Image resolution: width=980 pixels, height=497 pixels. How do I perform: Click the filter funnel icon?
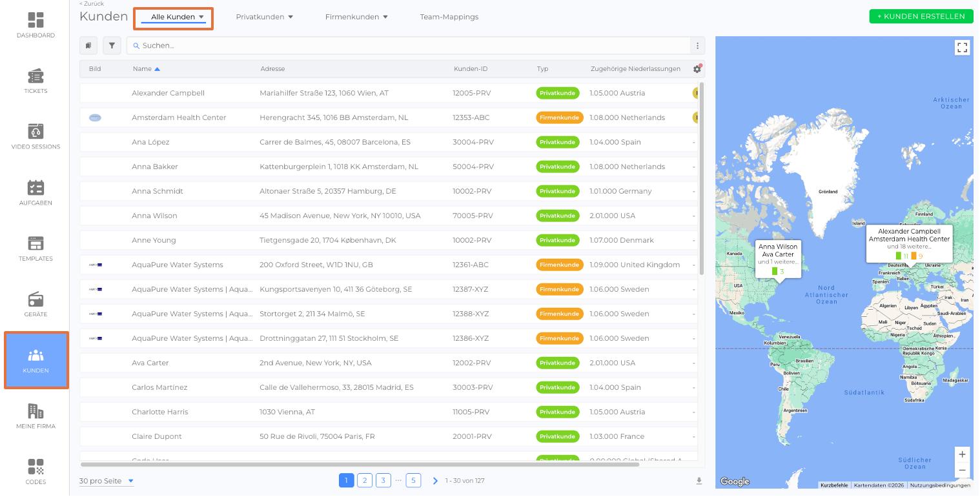[112, 46]
